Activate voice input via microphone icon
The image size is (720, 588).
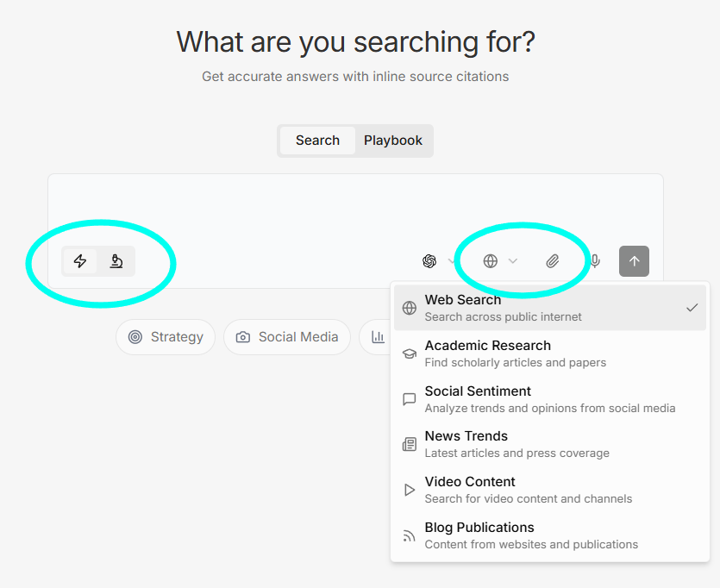pos(594,261)
